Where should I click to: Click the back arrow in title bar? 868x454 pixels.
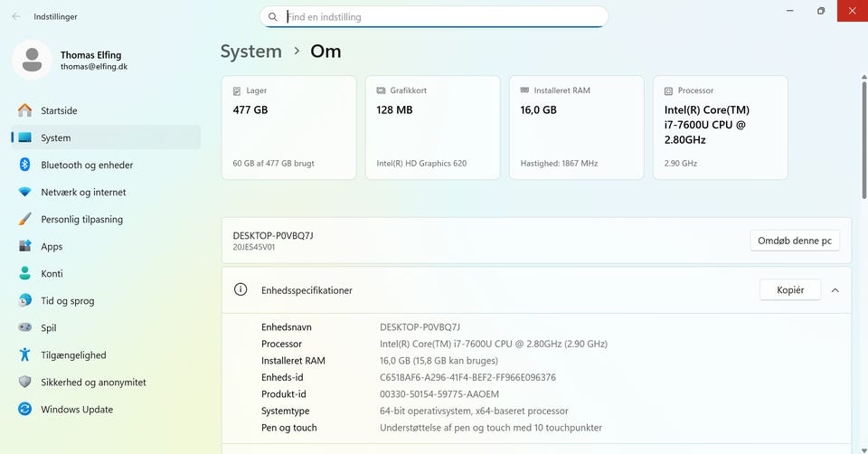[x=16, y=16]
